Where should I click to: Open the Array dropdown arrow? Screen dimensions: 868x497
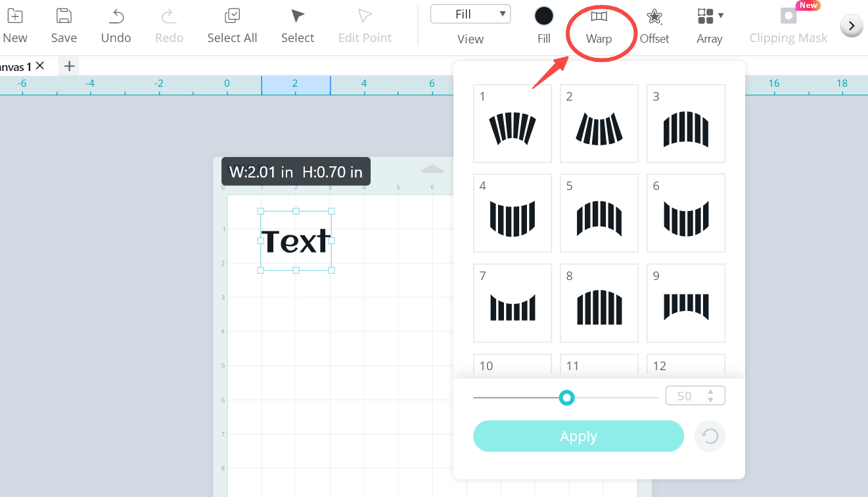(721, 15)
